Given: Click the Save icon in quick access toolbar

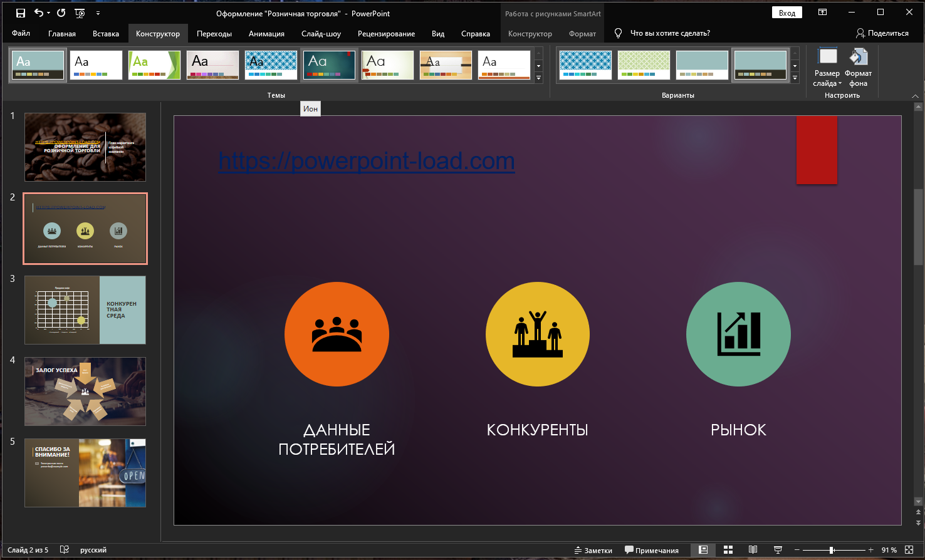Looking at the screenshot, I should [x=21, y=13].
